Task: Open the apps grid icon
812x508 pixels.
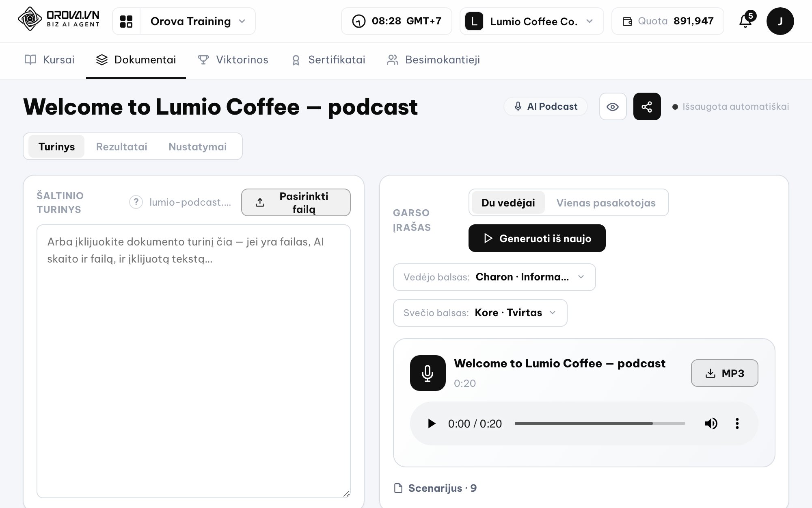Action: pyautogui.click(x=126, y=21)
